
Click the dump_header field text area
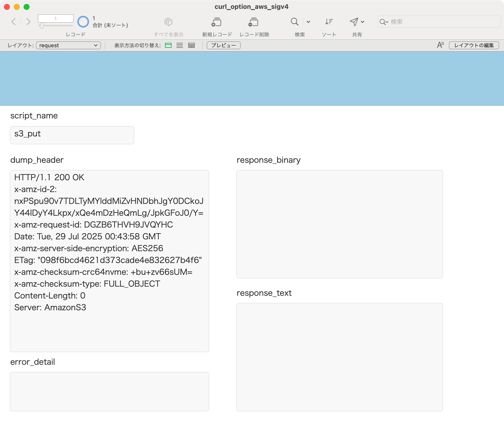click(x=110, y=261)
